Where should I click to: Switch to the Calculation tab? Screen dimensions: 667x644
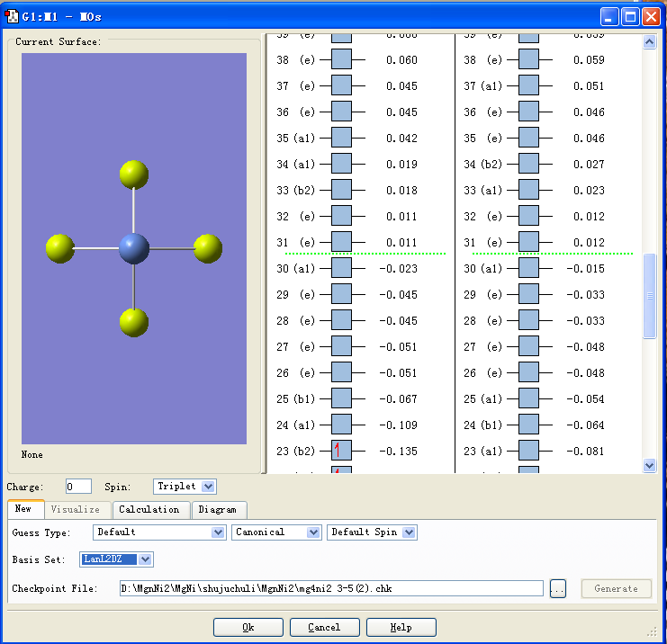click(149, 509)
